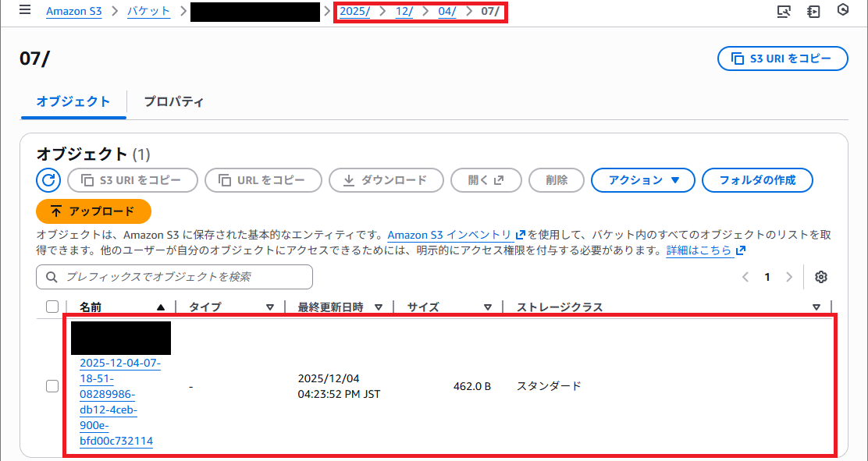Open the tutorials notebook icon in the header
The width and height of the screenshot is (868, 461).
click(813, 11)
